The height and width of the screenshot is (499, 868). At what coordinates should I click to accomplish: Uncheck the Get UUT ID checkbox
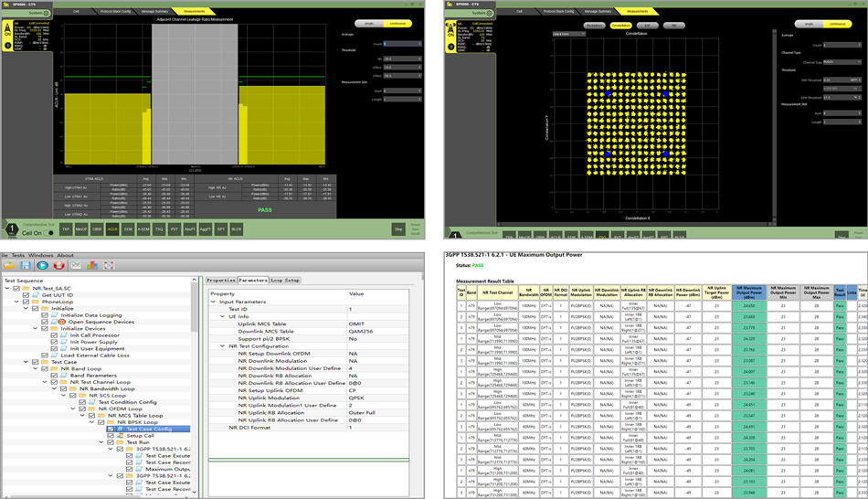point(26,296)
